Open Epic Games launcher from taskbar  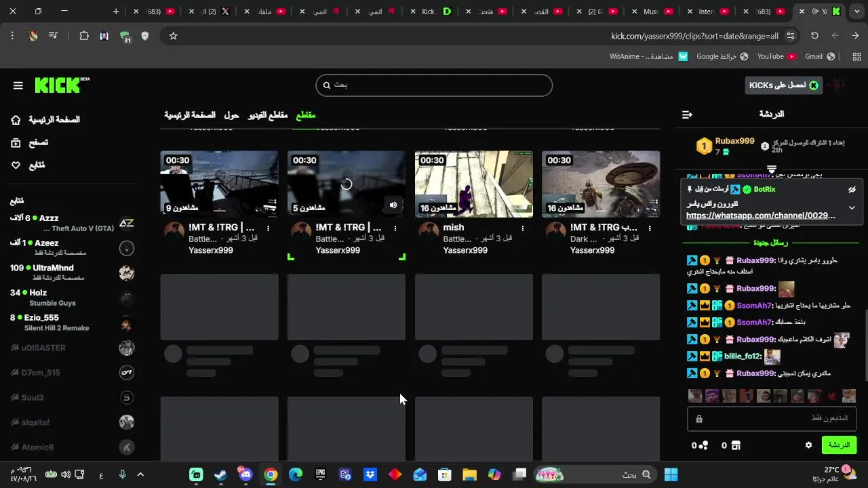tap(320, 474)
